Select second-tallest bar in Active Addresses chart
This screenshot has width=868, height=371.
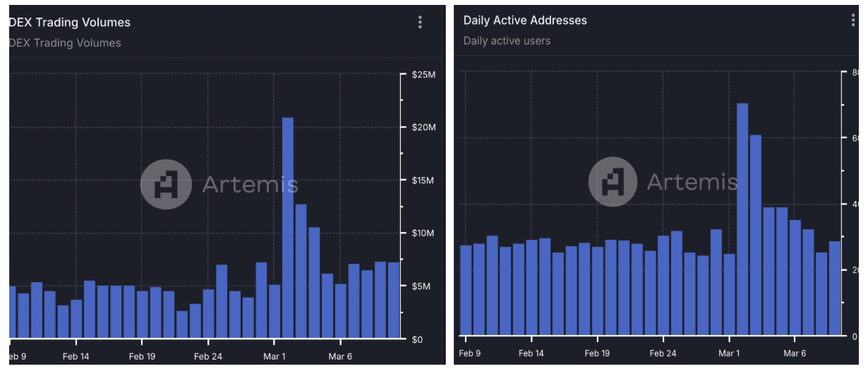point(756,234)
